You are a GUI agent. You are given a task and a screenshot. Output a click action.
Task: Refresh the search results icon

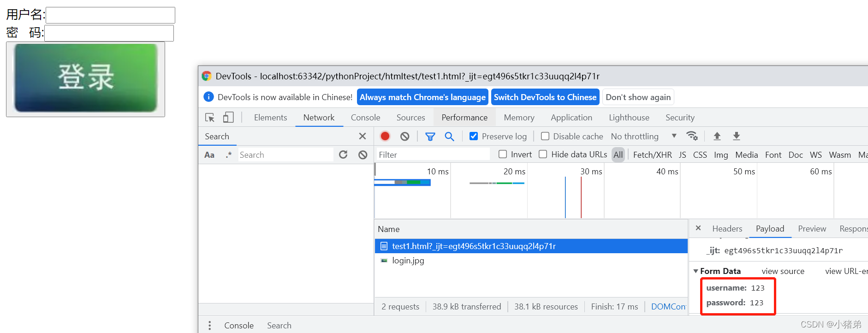coord(343,155)
